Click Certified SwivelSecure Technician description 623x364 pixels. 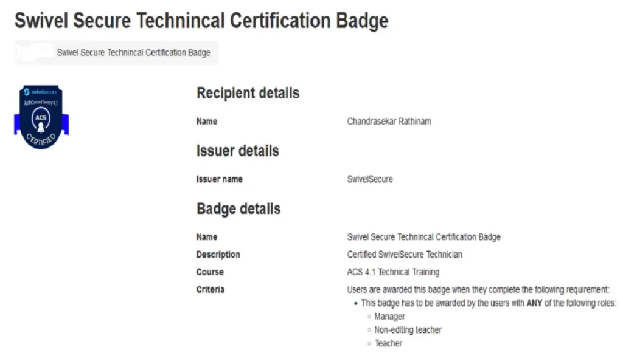(x=405, y=255)
